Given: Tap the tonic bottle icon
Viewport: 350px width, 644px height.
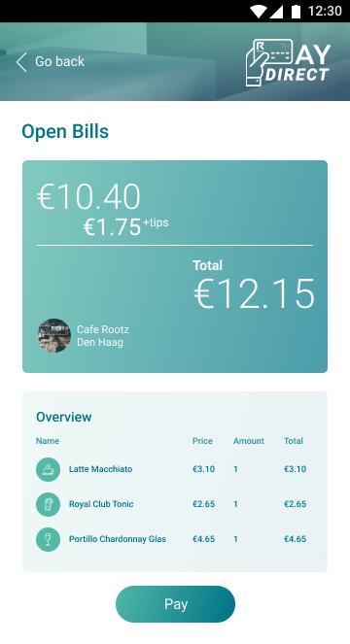Looking at the screenshot, I should 48,504.
